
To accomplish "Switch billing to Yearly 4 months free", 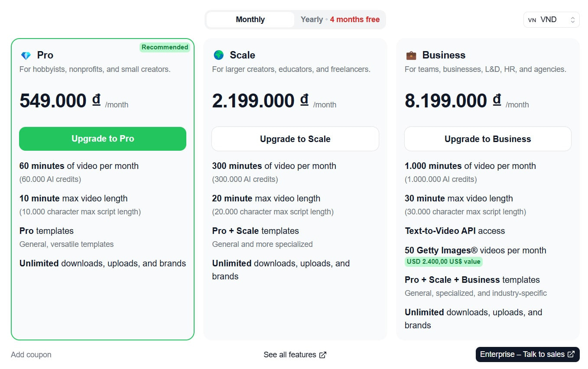I will tap(340, 19).
